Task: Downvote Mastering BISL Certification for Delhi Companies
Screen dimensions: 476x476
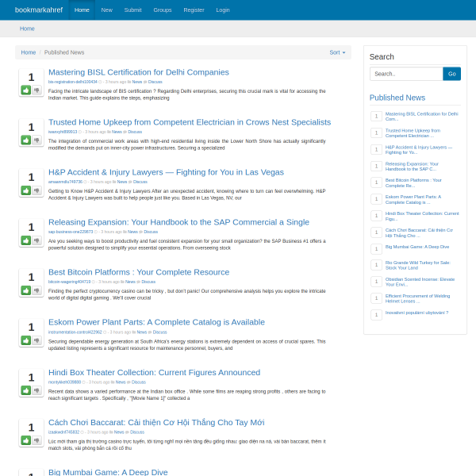Action: (36, 90)
